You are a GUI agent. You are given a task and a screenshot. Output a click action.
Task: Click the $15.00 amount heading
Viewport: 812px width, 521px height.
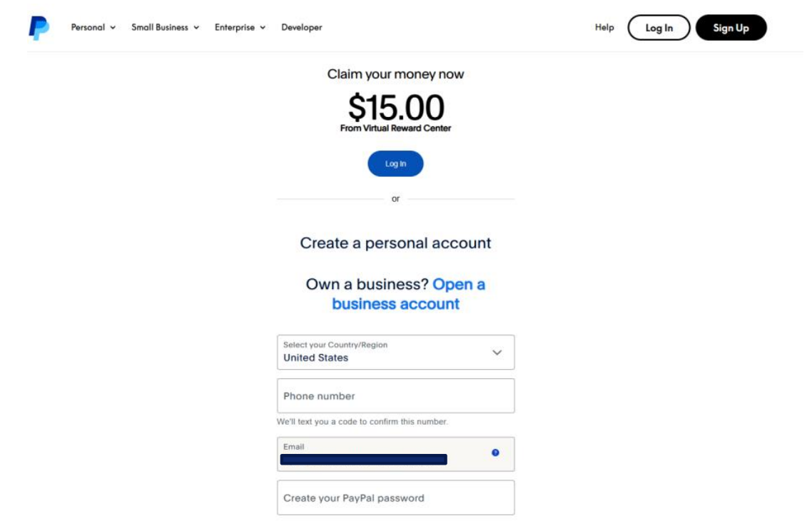pyautogui.click(x=395, y=107)
